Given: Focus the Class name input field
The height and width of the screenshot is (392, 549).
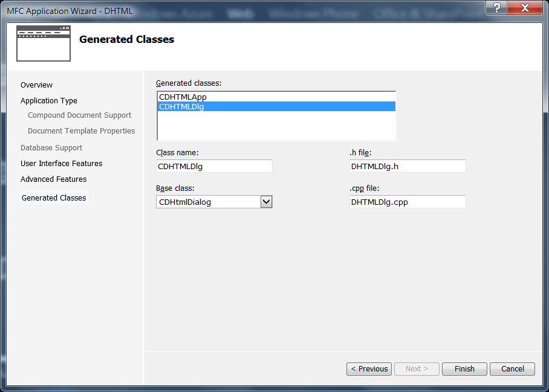Looking at the screenshot, I should 214,166.
